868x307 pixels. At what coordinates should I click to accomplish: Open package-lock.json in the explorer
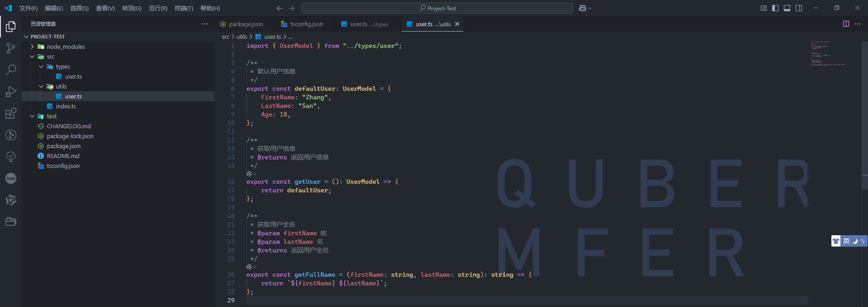pyautogui.click(x=70, y=136)
